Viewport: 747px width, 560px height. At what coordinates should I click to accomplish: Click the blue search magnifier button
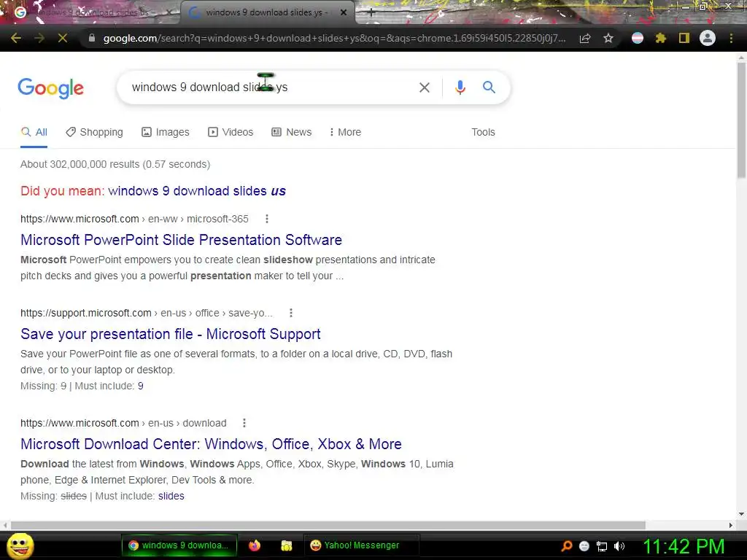coord(489,87)
